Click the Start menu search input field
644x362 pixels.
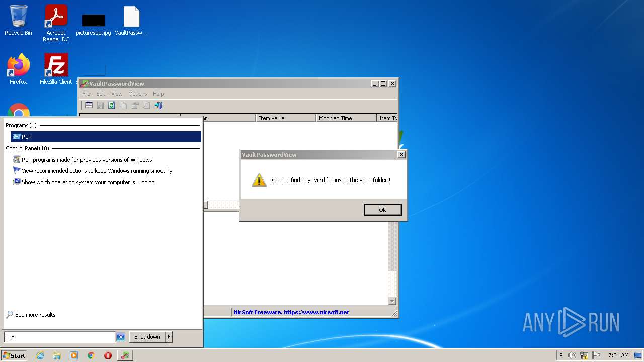click(x=60, y=337)
